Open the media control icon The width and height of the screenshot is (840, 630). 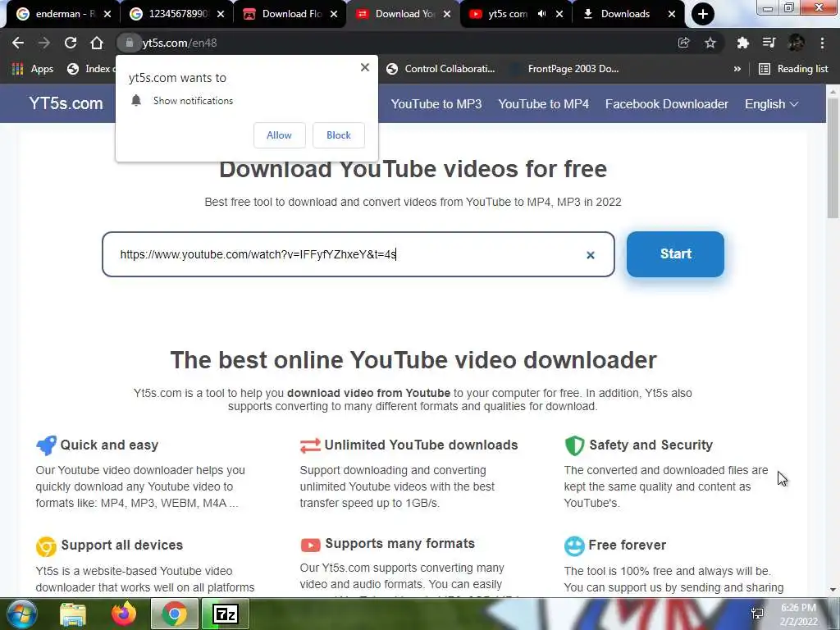click(769, 43)
